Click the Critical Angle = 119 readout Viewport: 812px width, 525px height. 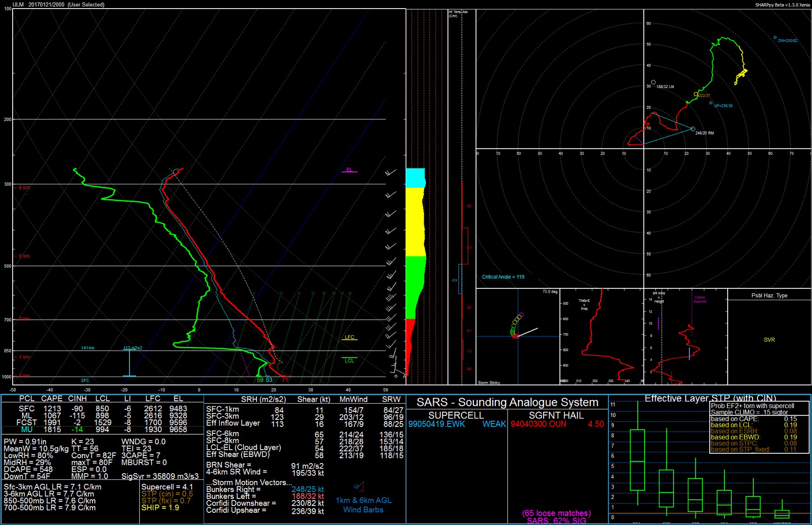pyautogui.click(x=503, y=277)
